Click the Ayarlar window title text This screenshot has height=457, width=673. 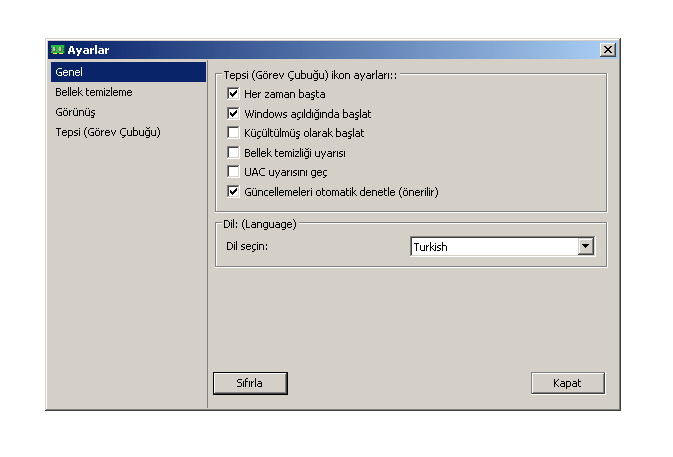pyautogui.click(x=88, y=50)
